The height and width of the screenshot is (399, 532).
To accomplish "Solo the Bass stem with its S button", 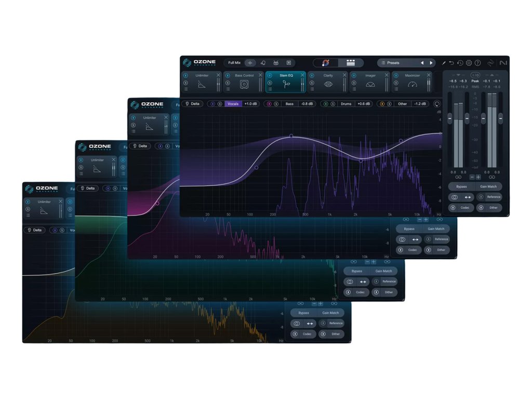I will [276, 104].
